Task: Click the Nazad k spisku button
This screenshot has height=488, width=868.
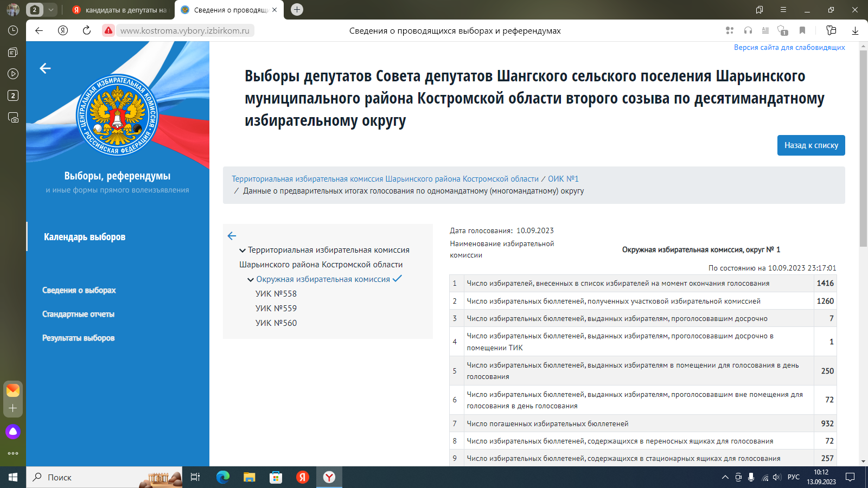Action: tap(811, 145)
